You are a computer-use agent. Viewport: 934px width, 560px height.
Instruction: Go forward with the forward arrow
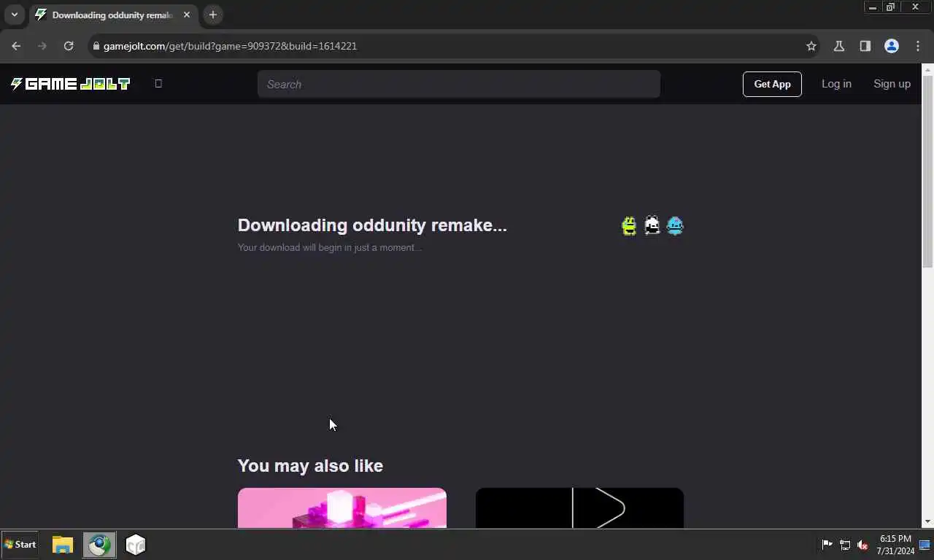coord(42,46)
